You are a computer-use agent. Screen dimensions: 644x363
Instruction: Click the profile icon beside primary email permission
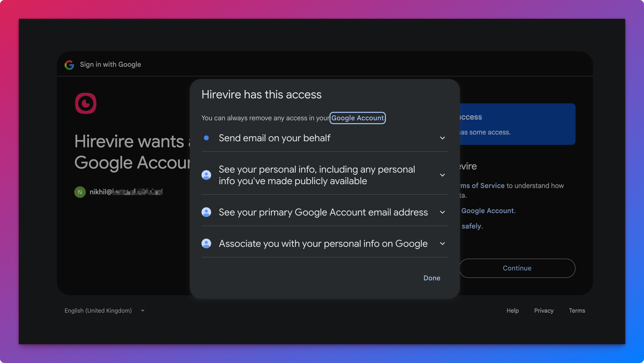point(206,212)
